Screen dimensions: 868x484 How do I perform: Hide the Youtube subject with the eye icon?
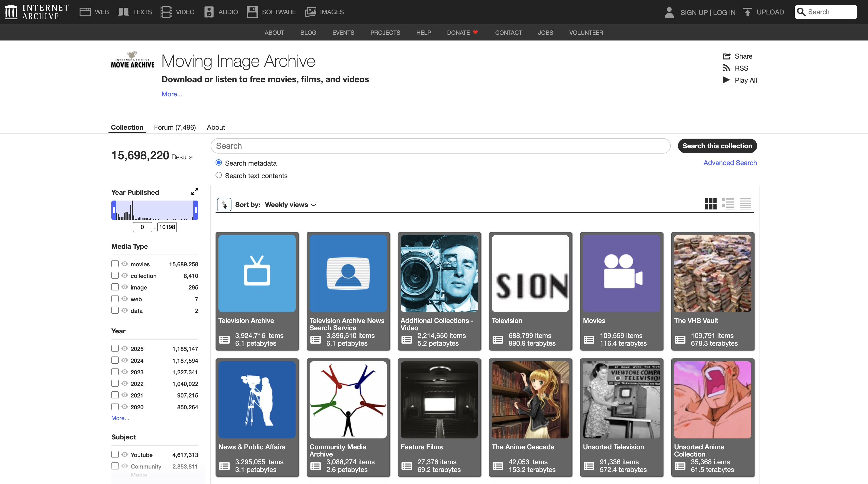tap(125, 454)
